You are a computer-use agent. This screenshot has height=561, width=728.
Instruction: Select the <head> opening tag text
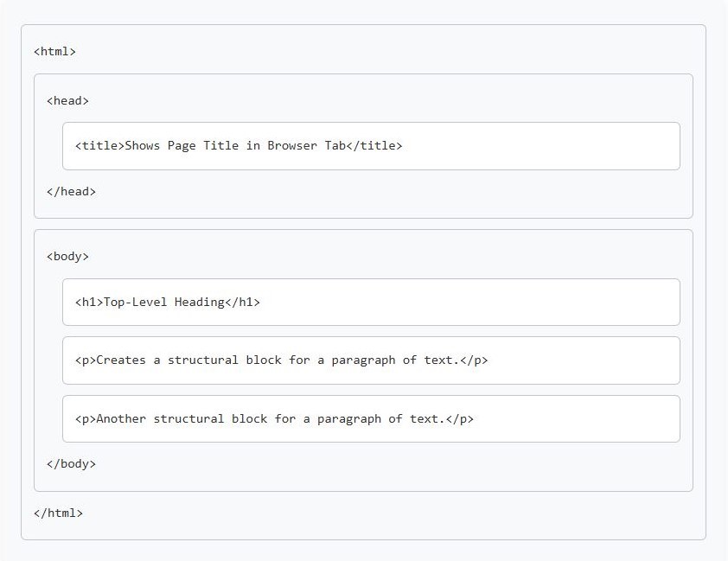[x=68, y=100]
